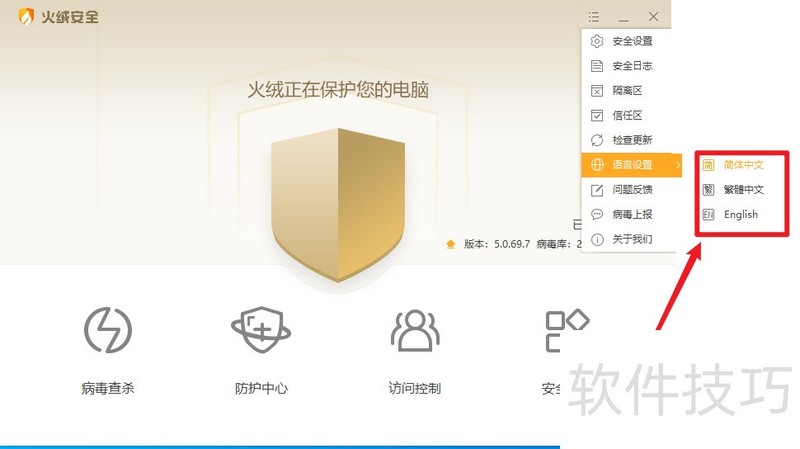Click the globe icon beside 语言设置
Viewport: 800px width, 449px height.
(x=597, y=165)
